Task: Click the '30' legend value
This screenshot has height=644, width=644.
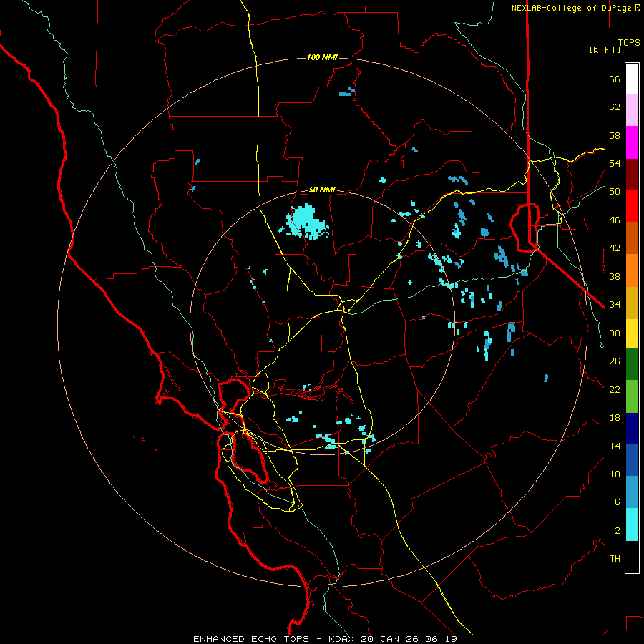Action: (x=615, y=333)
